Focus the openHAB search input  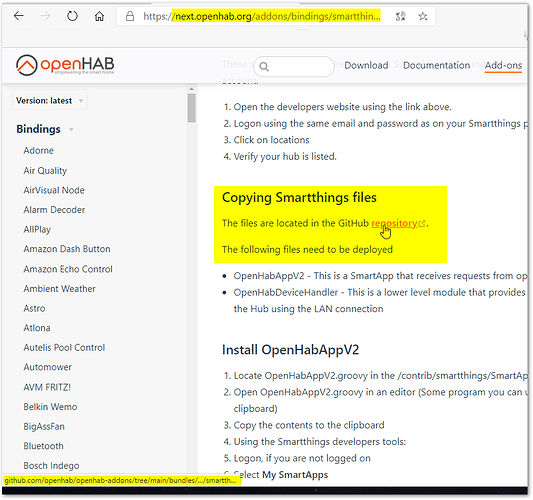pyautogui.click(x=294, y=66)
